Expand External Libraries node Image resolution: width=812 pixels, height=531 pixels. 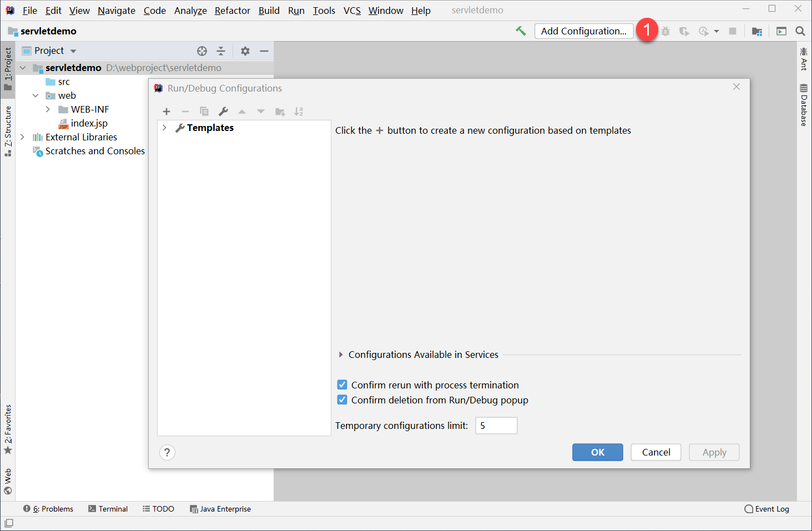pos(22,137)
